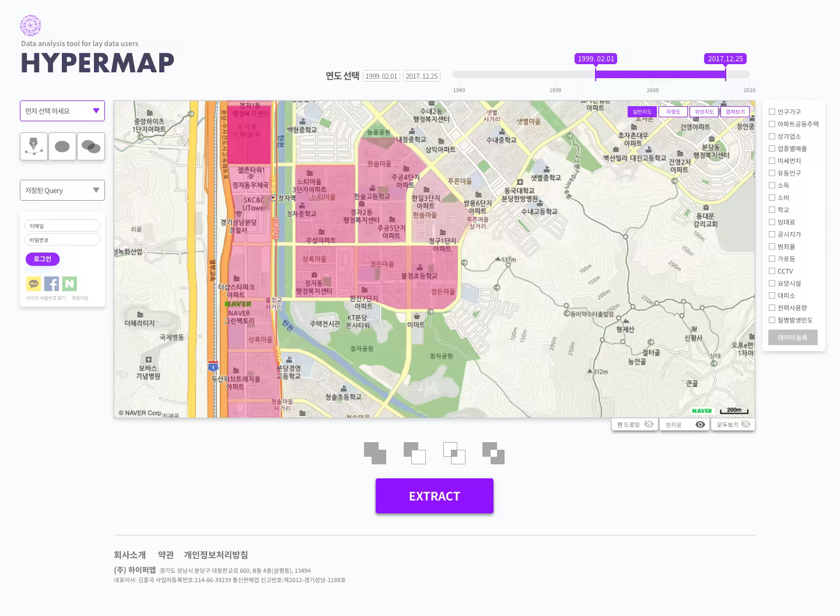Select the overlapping ellipses selection tool
This screenshot has width=840, height=616.
[x=91, y=146]
